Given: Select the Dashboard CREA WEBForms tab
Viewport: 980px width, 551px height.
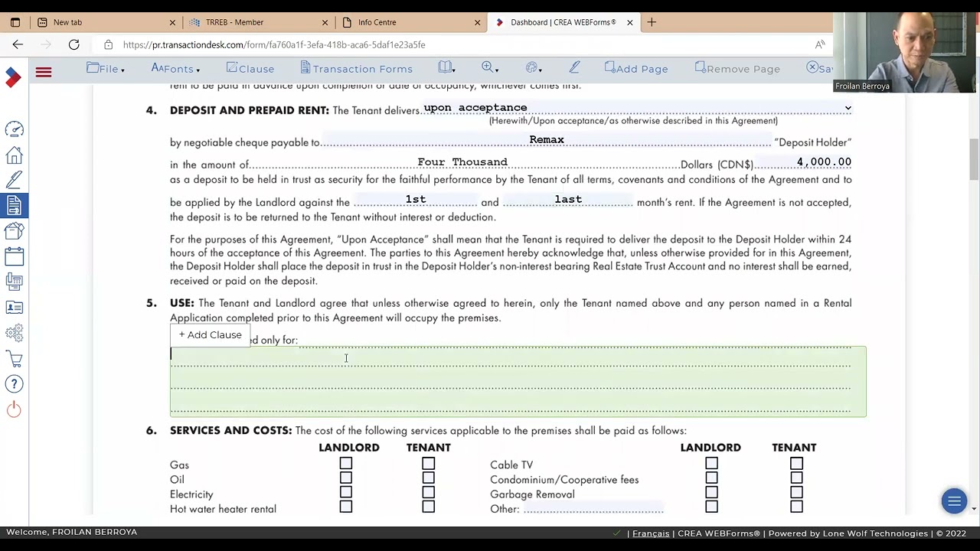Looking at the screenshot, I should [563, 22].
